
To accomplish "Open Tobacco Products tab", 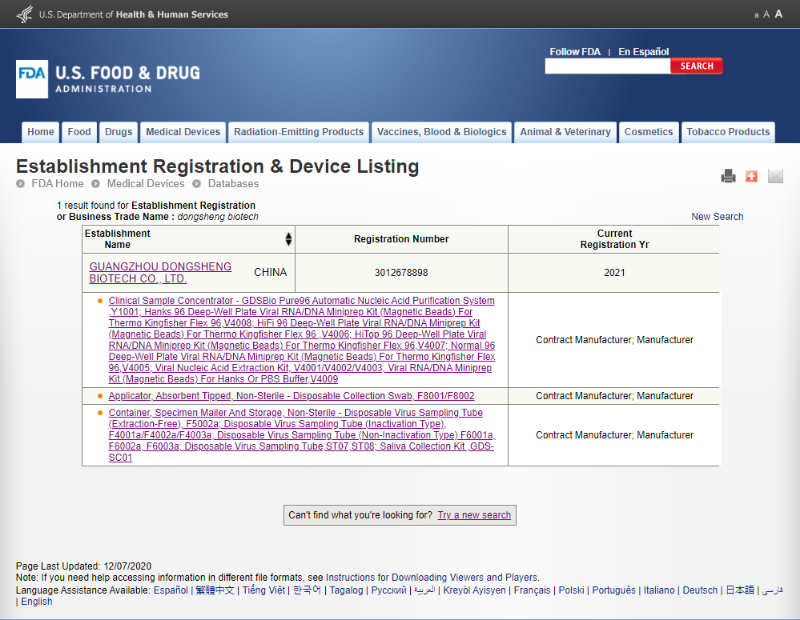I will pos(728,132).
